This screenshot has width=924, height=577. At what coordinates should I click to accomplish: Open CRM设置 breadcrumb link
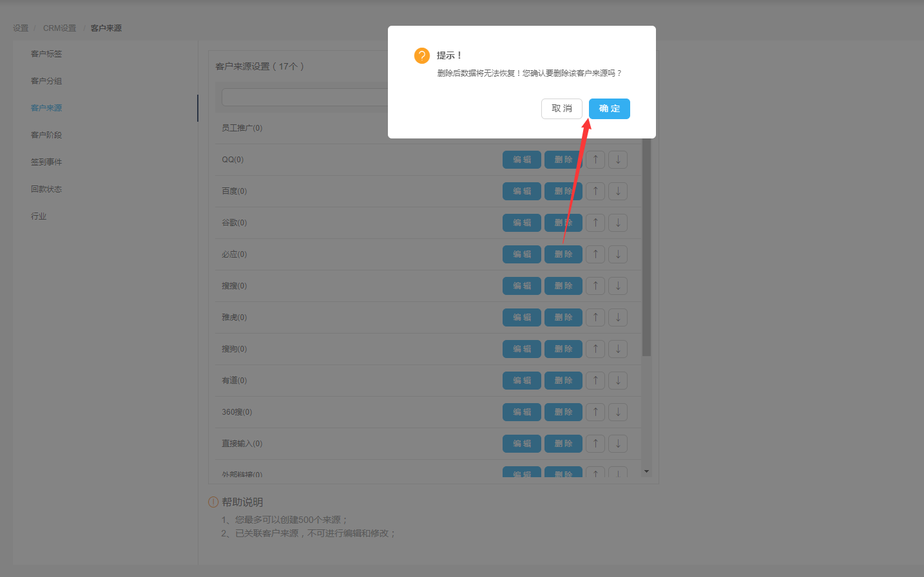coord(59,28)
